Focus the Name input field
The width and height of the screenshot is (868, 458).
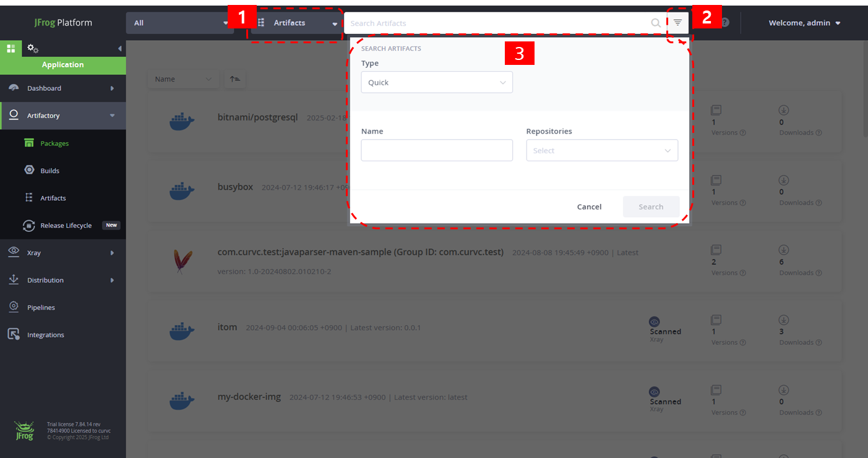pos(437,150)
